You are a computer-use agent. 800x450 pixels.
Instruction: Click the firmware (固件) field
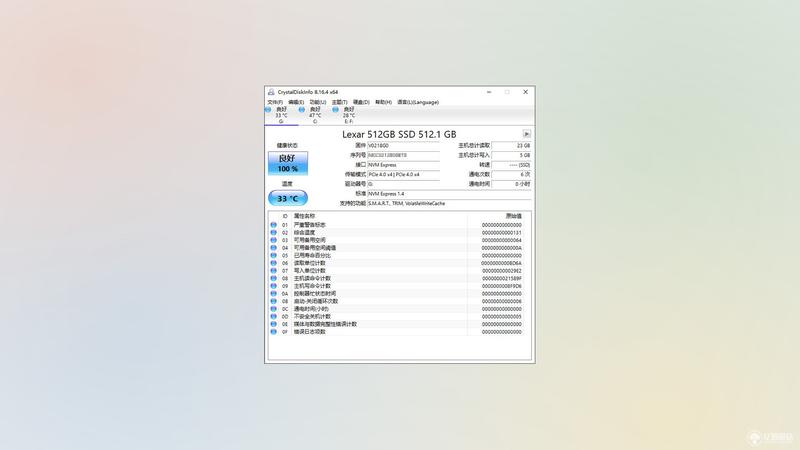pyautogui.click(x=403, y=145)
